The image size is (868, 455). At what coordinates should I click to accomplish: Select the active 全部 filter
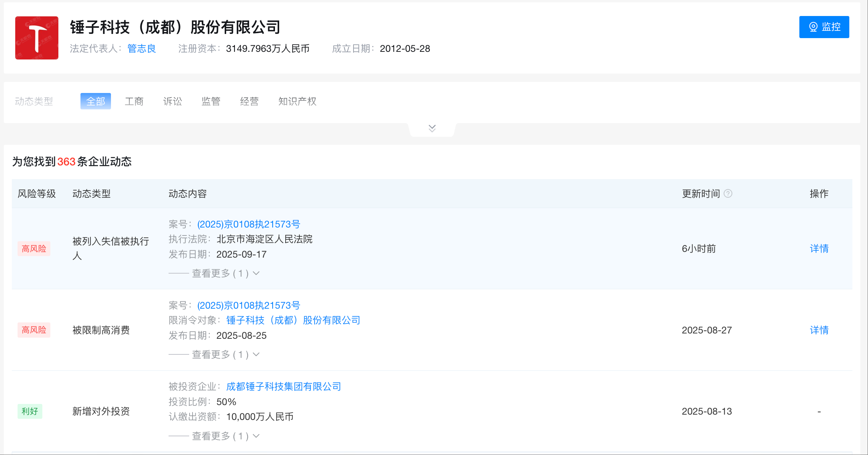click(95, 101)
